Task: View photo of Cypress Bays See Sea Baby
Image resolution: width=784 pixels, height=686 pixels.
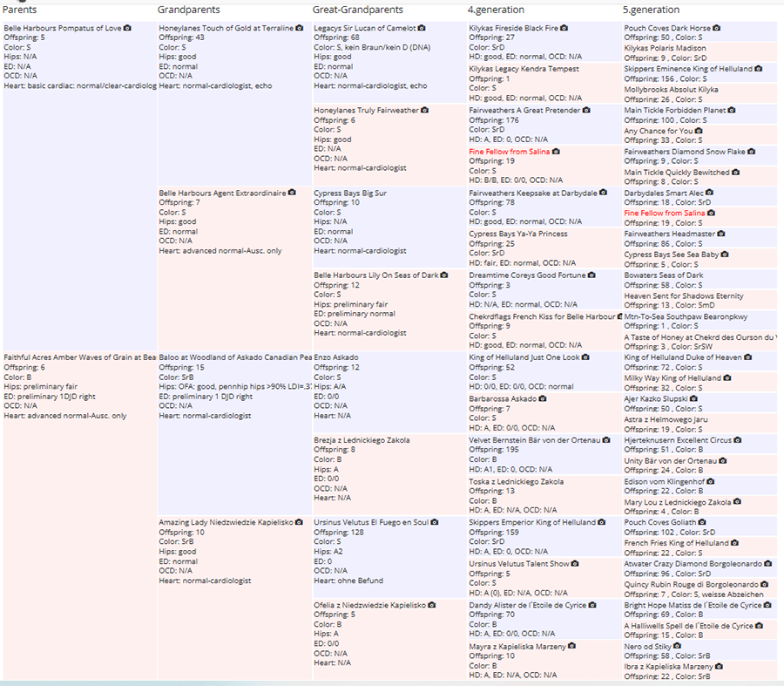Action: [725, 255]
